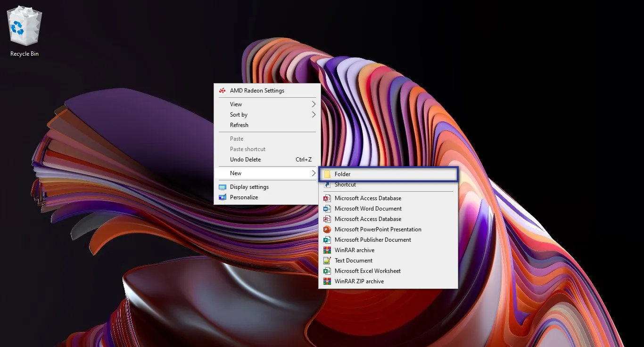
Task: Undo the last delete action
Action: pos(245,159)
